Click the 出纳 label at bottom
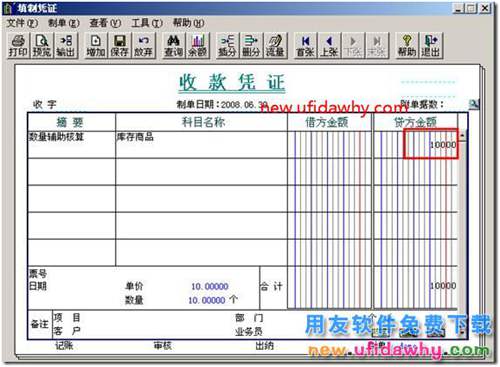500x367 pixels. click(265, 345)
